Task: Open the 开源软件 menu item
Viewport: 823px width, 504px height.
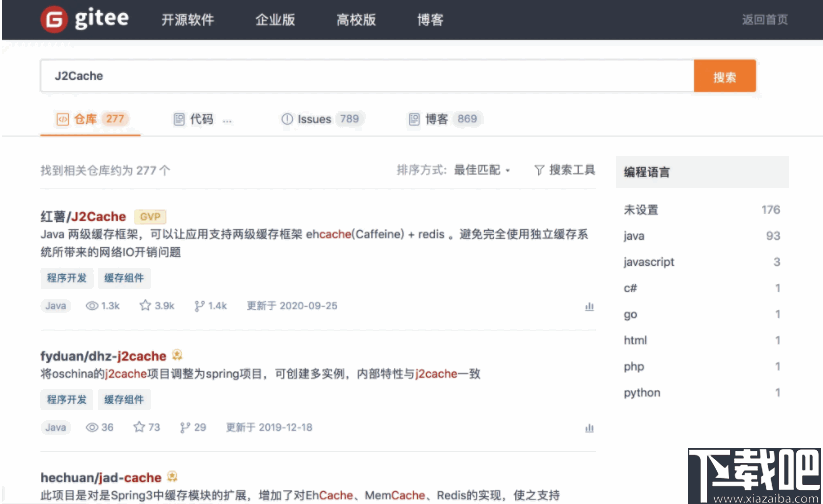Action: click(187, 20)
